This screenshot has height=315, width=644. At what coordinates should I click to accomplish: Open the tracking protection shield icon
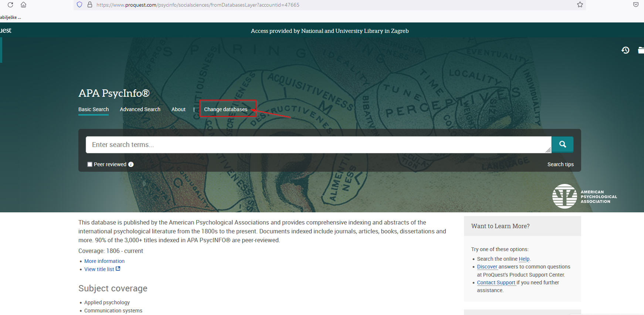pyautogui.click(x=79, y=5)
